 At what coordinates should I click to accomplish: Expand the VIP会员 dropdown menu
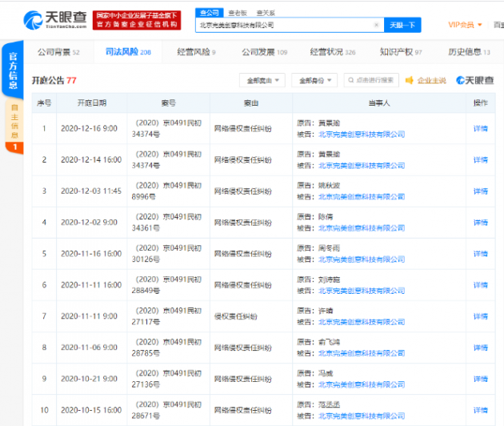click(465, 25)
